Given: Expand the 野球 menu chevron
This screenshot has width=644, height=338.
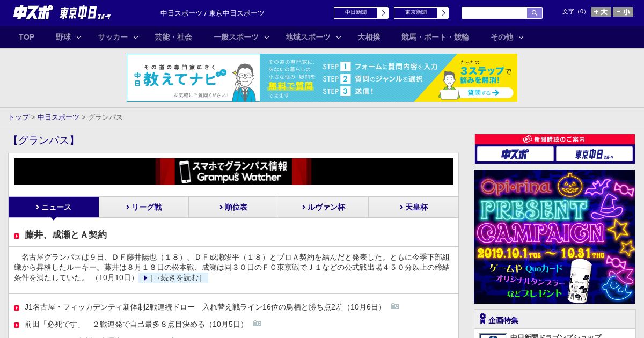Looking at the screenshot, I should click(x=79, y=37).
